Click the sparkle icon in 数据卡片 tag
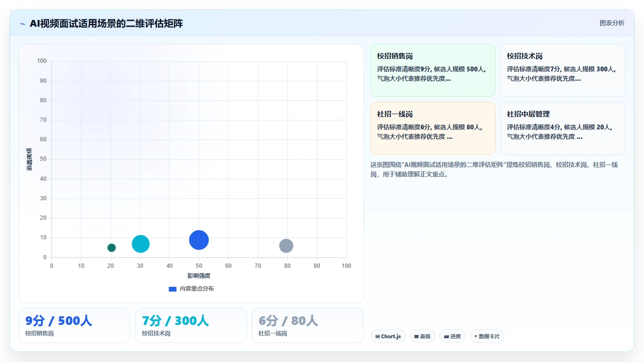The height and width of the screenshot is (362, 644). pyautogui.click(x=476, y=336)
